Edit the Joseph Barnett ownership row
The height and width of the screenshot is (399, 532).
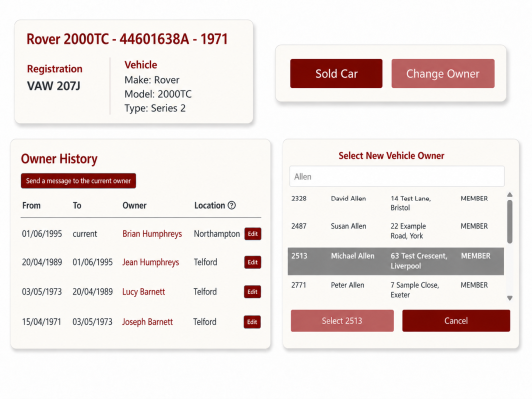click(252, 322)
